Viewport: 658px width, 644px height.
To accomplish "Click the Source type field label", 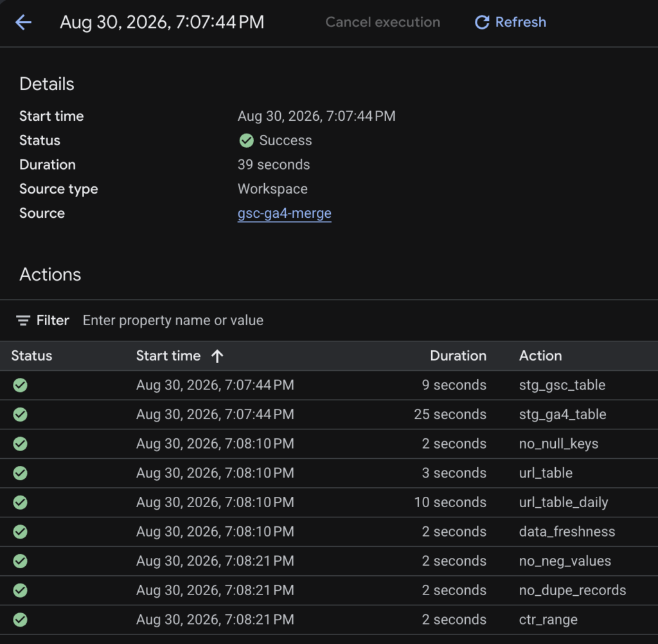I will click(x=58, y=190).
